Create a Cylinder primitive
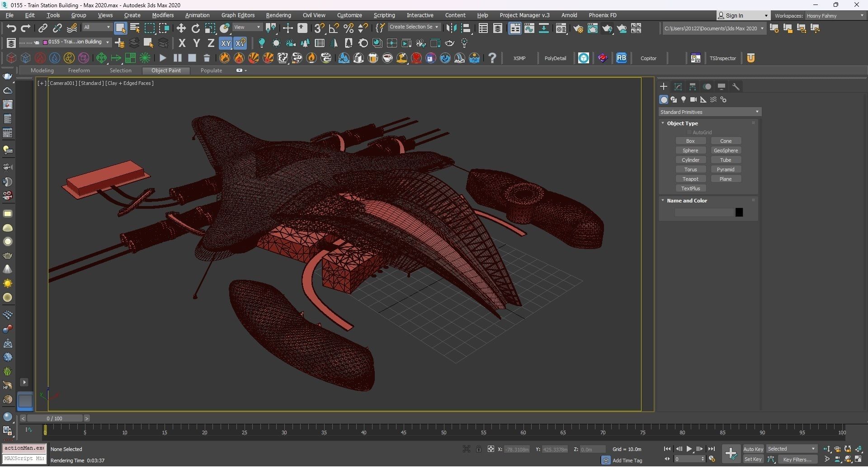 tap(690, 160)
